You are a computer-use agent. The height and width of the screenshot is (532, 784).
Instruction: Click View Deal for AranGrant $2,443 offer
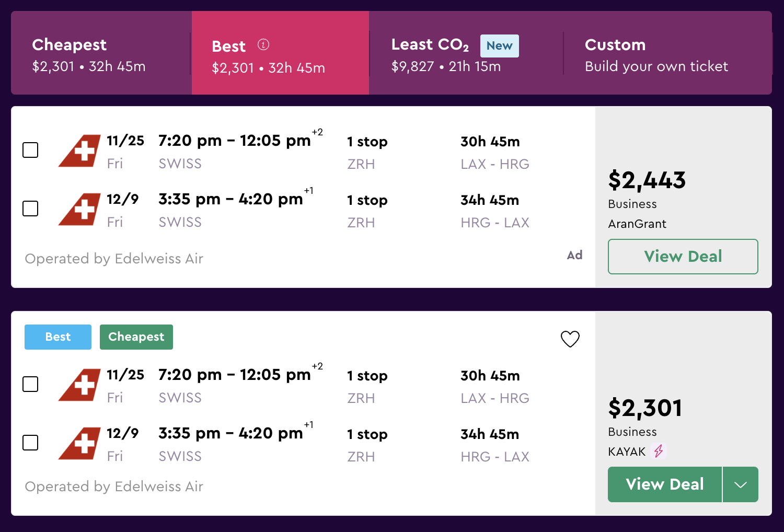pyautogui.click(x=683, y=257)
